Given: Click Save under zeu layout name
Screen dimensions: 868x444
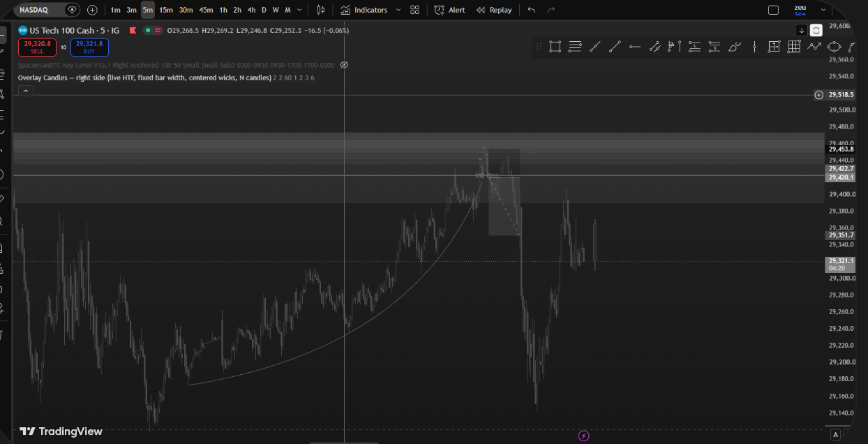Looking at the screenshot, I should point(800,14).
